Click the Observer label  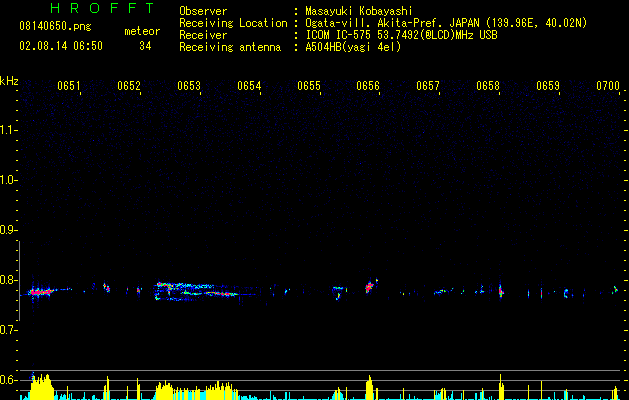tap(203, 11)
